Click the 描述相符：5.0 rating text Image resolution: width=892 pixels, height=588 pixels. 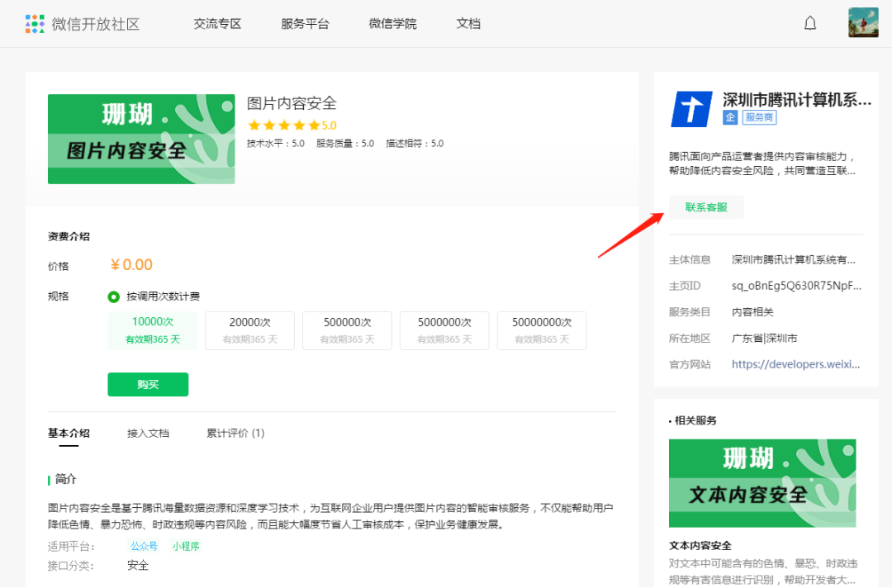[415, 144]
